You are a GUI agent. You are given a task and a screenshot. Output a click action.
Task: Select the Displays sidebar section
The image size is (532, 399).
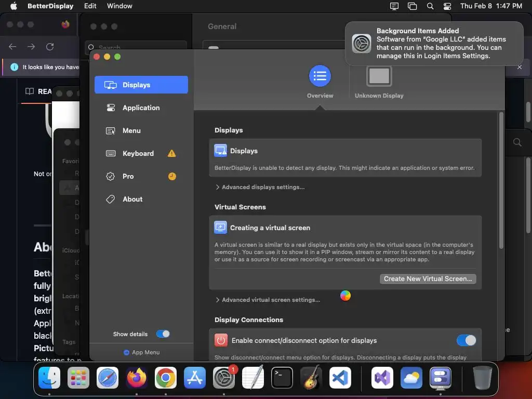141,85
